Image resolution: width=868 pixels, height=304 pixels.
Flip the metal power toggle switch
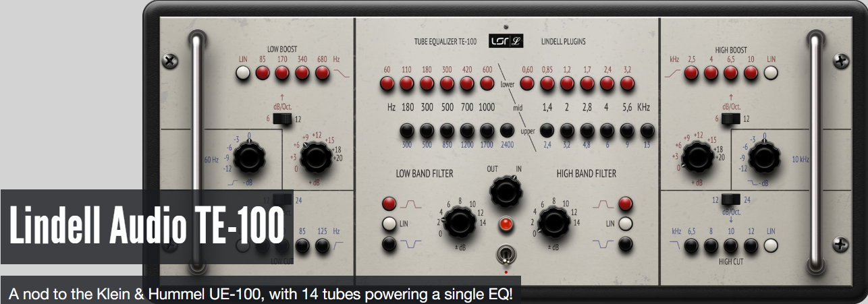click(506, 254)
